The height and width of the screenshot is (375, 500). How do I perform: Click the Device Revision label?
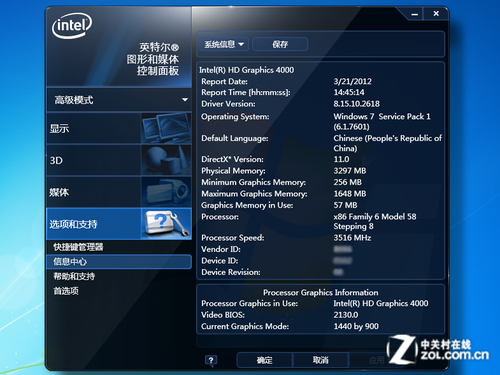231,272
